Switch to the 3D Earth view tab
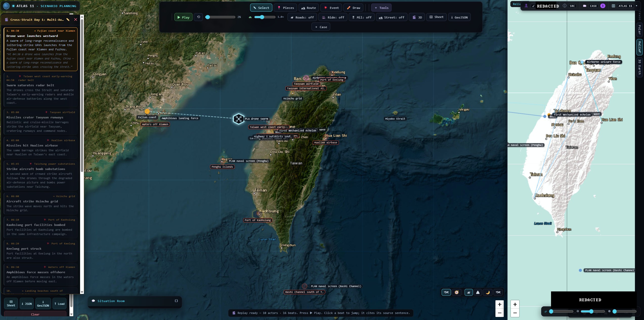644x320 pixels. coord(639,67)
